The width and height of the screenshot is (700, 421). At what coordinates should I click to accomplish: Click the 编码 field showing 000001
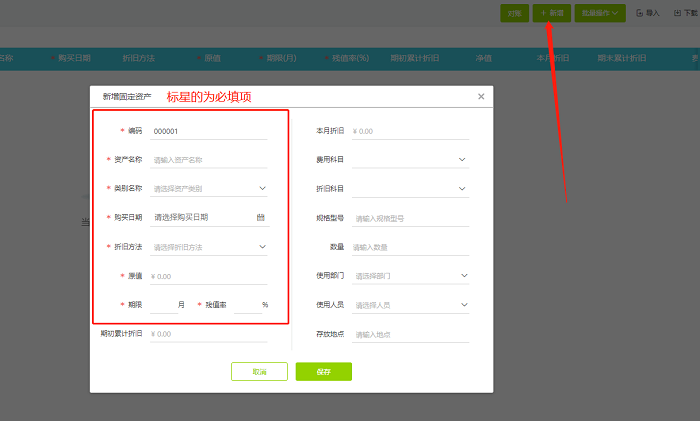[208, 131]
